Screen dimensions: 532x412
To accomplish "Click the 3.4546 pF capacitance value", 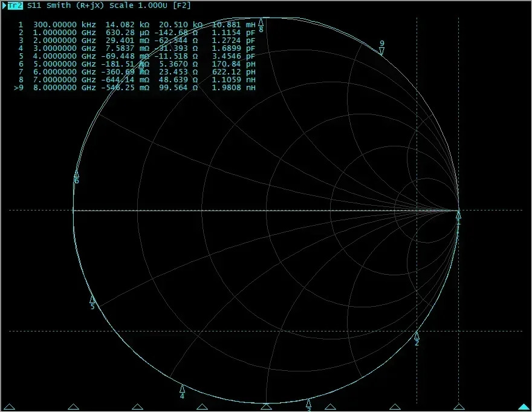I will [x=233, y=56].
